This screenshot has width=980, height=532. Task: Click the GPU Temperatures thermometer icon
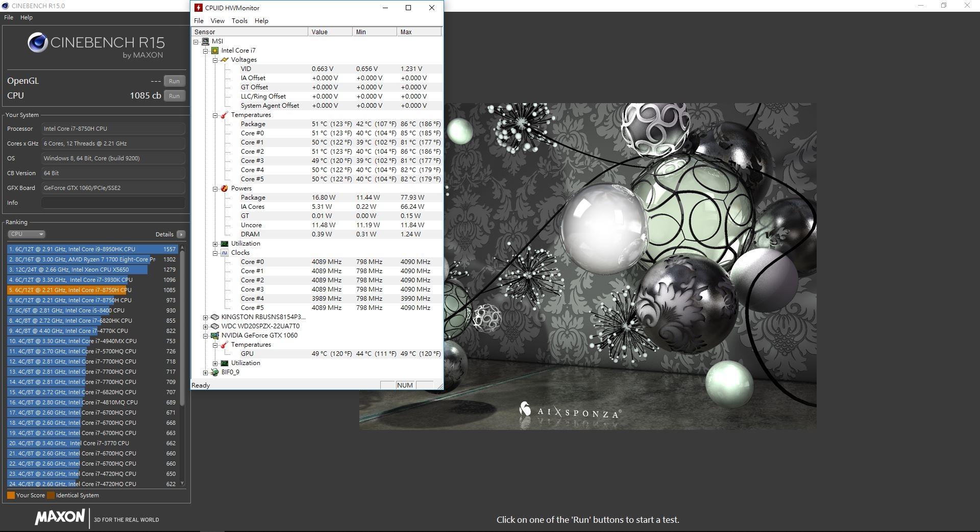tap(224, 345)
